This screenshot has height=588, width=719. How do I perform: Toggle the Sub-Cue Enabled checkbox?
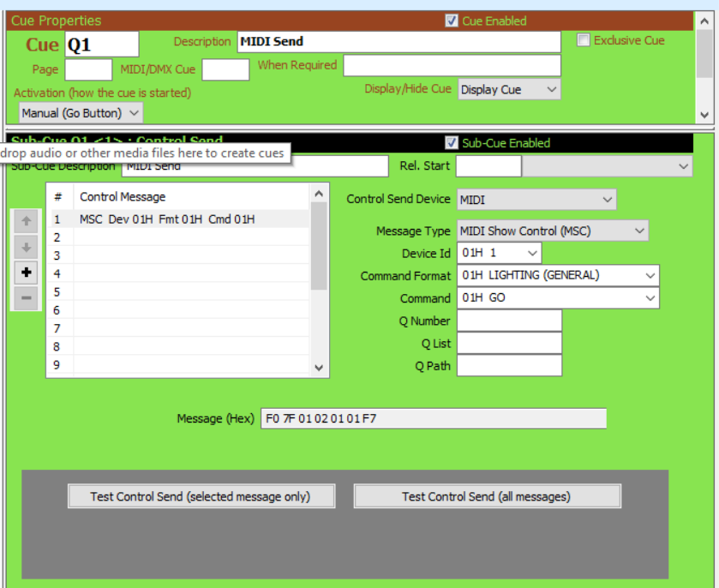452,143
